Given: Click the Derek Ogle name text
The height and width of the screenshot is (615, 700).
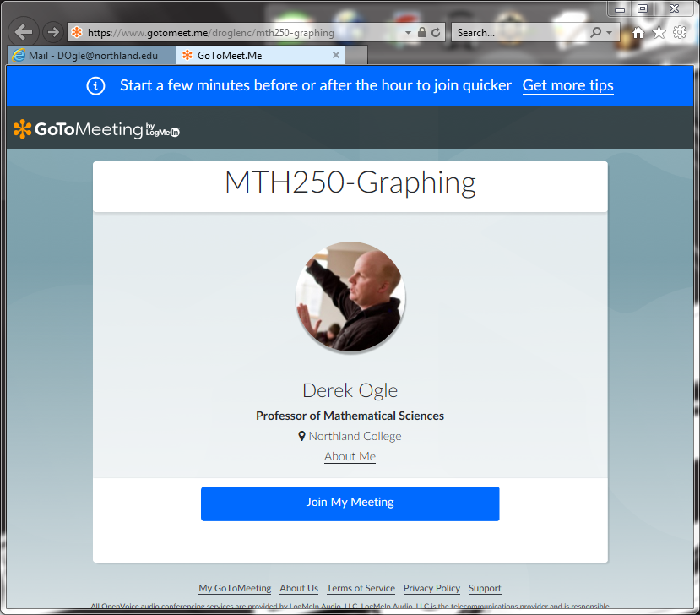Looking at the screenshot, I should coord(350,390).
